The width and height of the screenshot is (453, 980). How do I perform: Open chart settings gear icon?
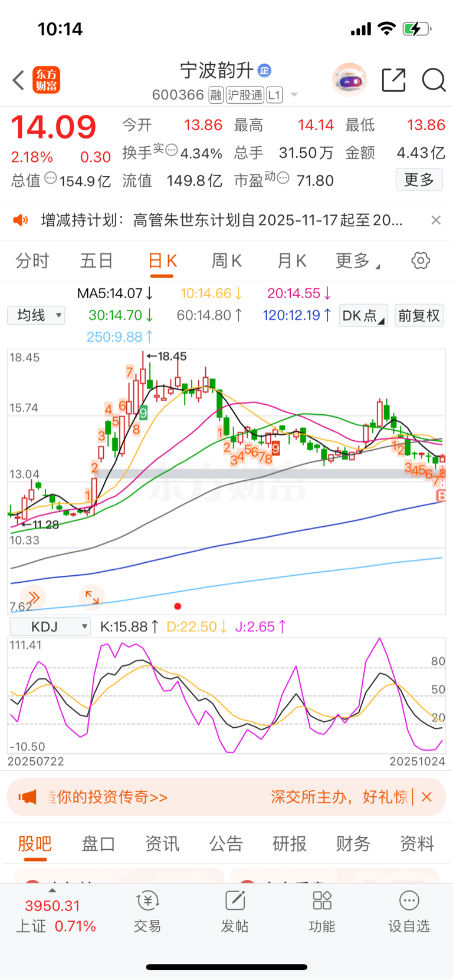point(421,260)
